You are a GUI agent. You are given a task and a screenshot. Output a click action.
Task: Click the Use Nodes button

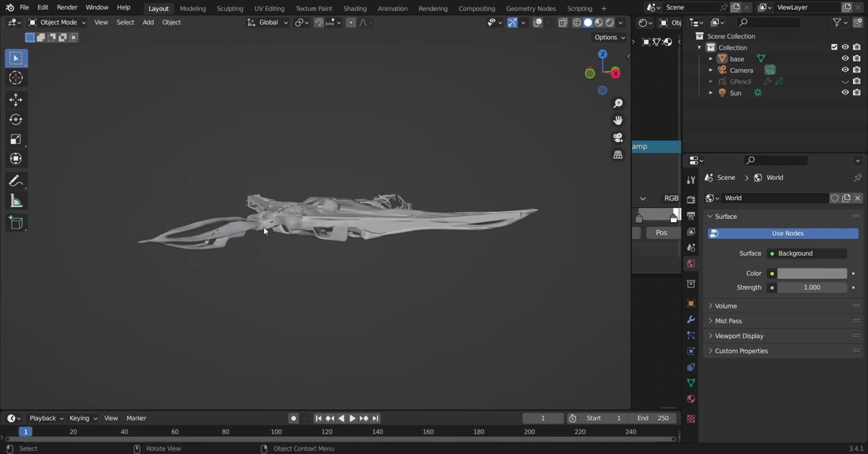click(786, 233)
